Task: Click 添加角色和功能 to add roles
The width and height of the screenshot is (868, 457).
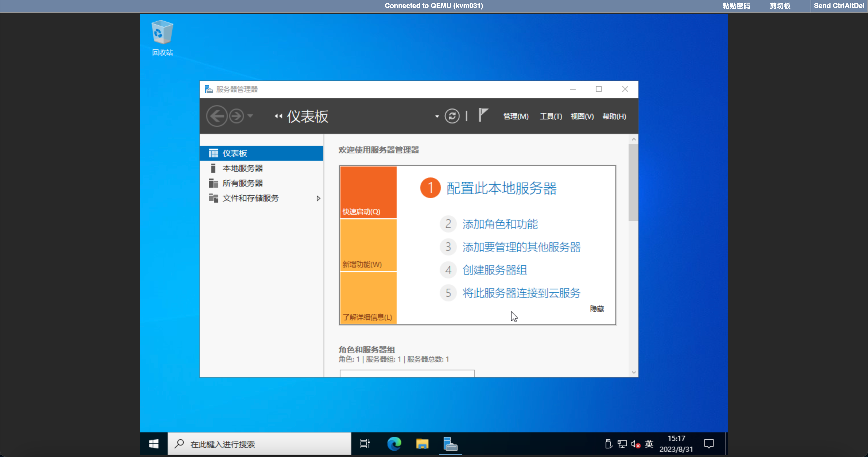Action: click(x=500, y=224)
